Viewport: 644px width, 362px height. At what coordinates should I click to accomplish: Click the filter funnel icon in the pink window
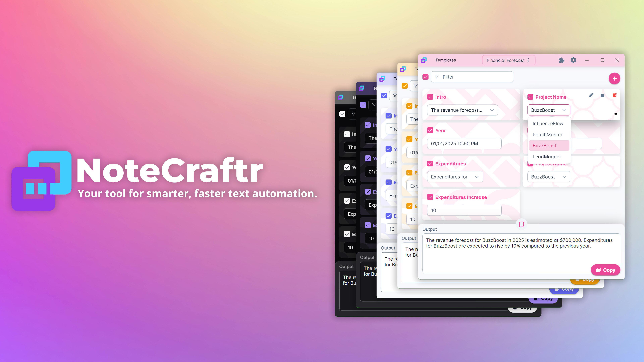tap(437, 77)
